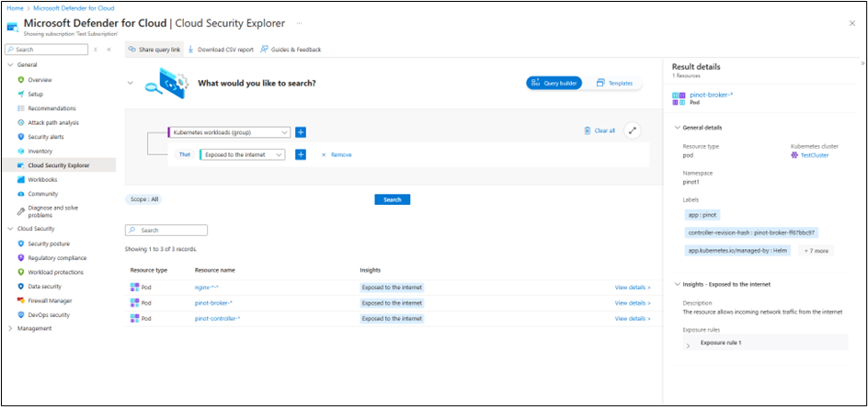Run the query with Search button

(392, 199)
